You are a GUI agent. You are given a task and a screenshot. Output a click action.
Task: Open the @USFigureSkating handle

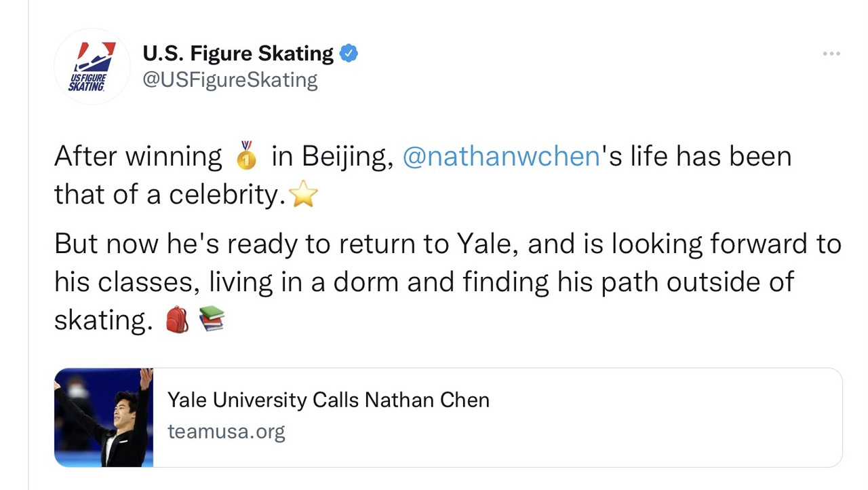230,80
